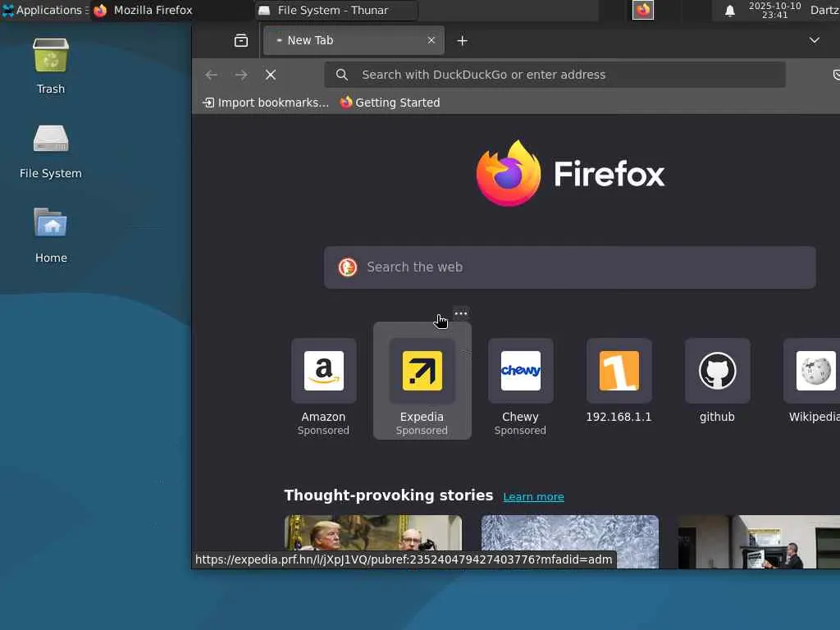The height and width of the screenshot is (630, 840).
Task: Stop loading the page
Action: click(271, 75)
